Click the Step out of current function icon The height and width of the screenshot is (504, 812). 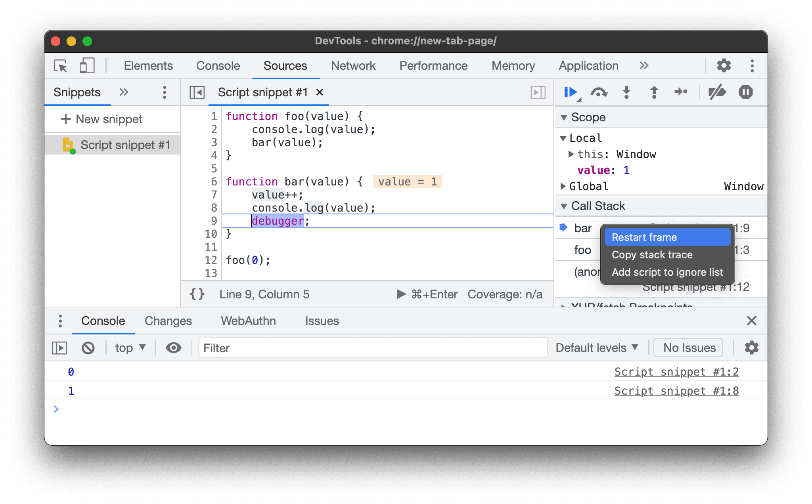point(655,92)
